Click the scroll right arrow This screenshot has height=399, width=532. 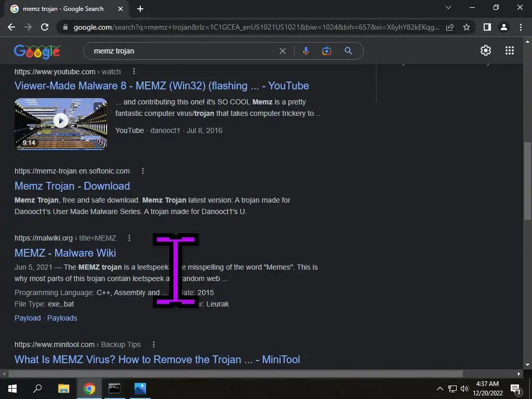point(519,374)
